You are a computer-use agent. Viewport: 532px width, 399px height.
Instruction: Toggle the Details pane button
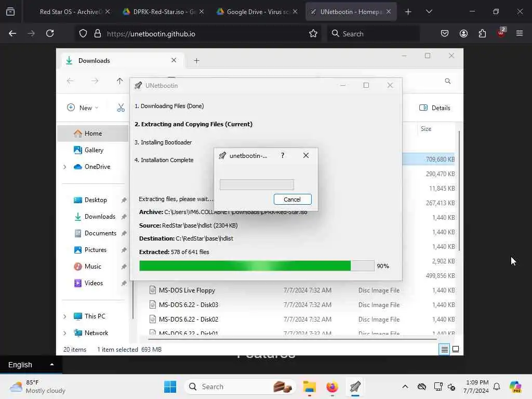coord(435,108)
